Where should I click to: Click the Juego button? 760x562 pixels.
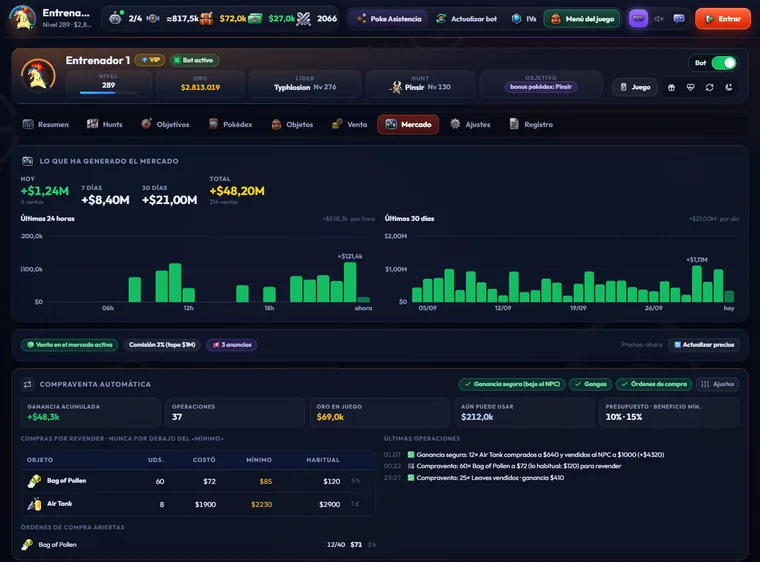(635, 87)
